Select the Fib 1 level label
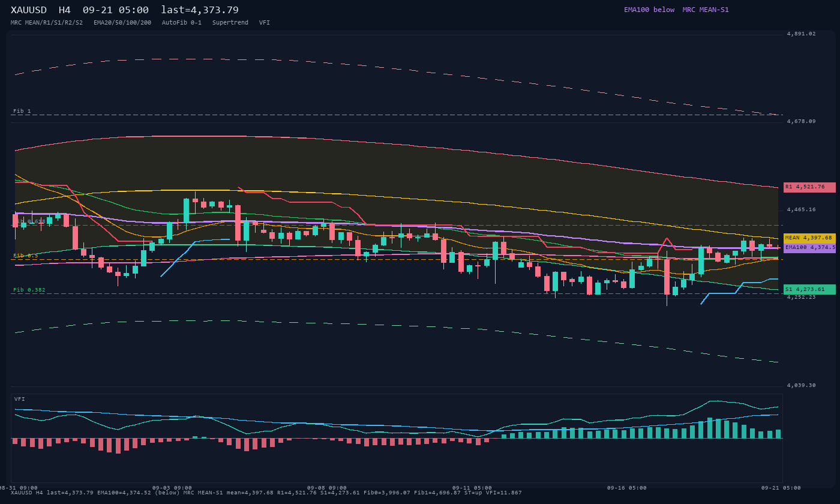Screen dimensions: 840x504 click(22, 111)
